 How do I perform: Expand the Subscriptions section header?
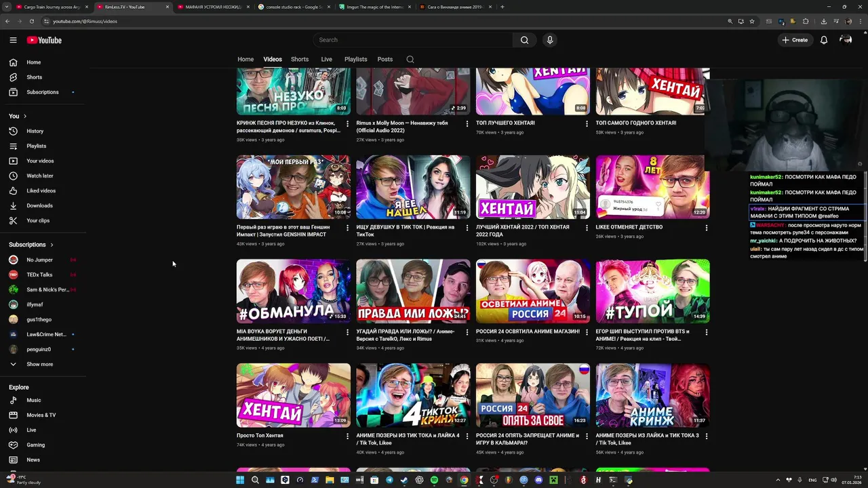pyautogui.click(x=31, y=245)
